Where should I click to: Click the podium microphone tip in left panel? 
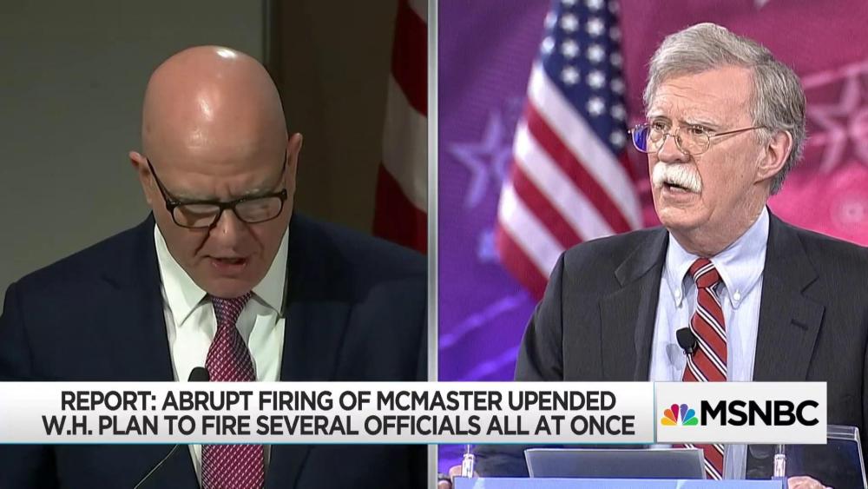coord(198,374)
